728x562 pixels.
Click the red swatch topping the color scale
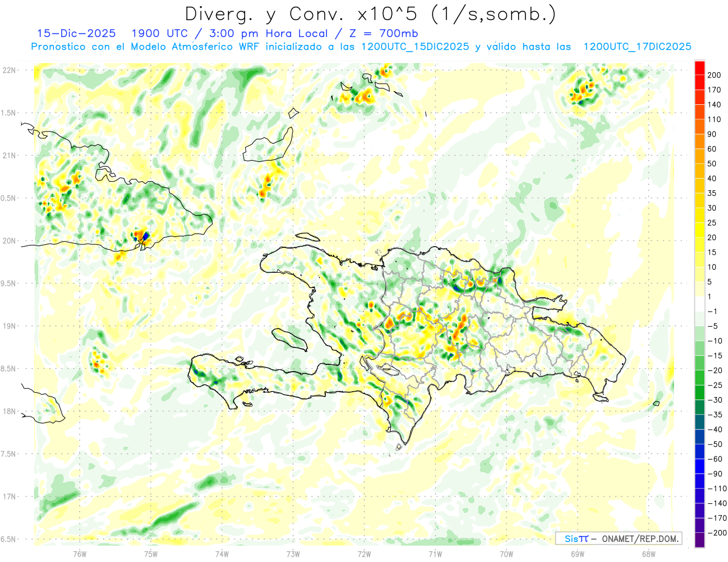click(699, 68)
